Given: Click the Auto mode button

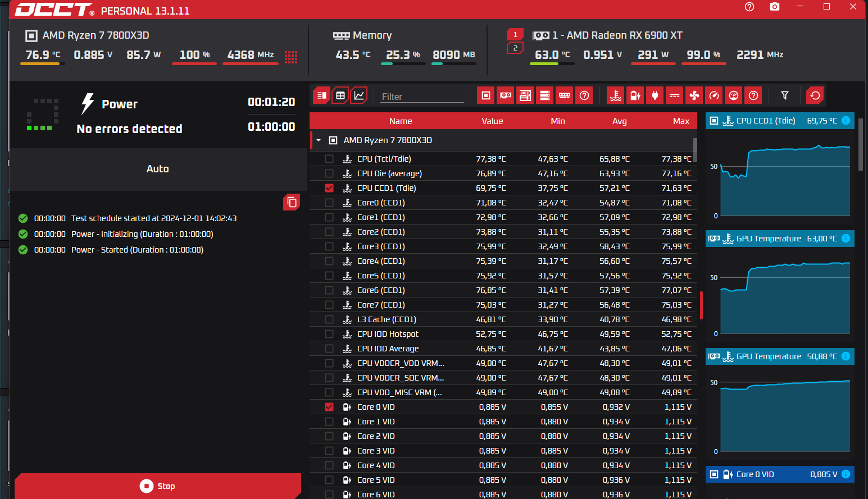Looking at the screenshot, I should tap(158, 169).
